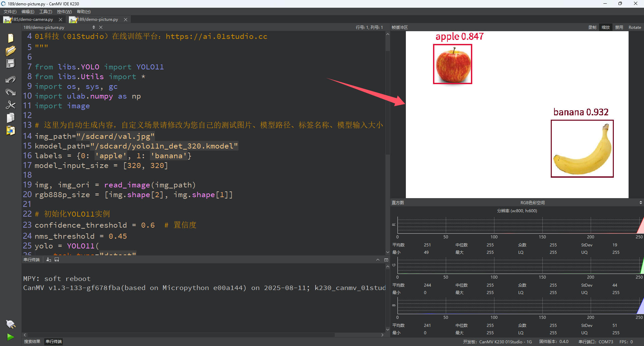Viewport: 644px width, 346px height.
Task: Open the 工具(T) menu
Action: (46, 12)
